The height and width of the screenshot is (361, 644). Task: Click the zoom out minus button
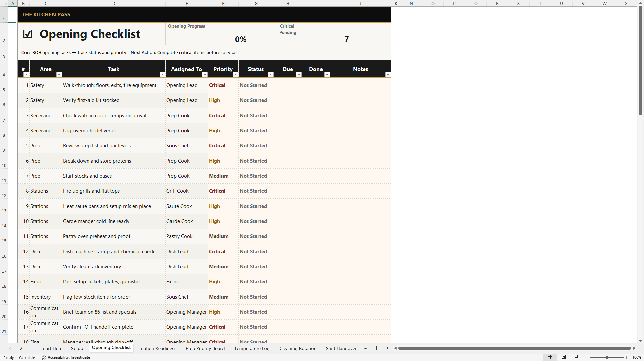[587, 357]
